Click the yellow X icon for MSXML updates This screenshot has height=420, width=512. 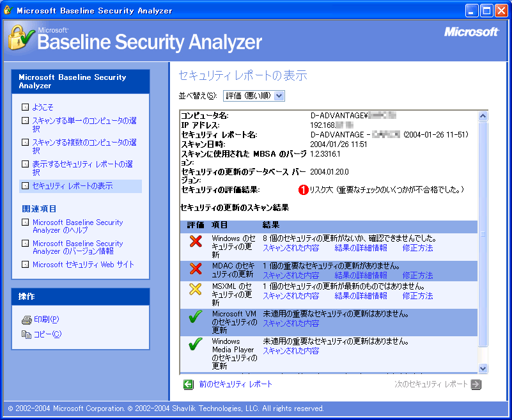pyautogui.click(x=195, y=290)
